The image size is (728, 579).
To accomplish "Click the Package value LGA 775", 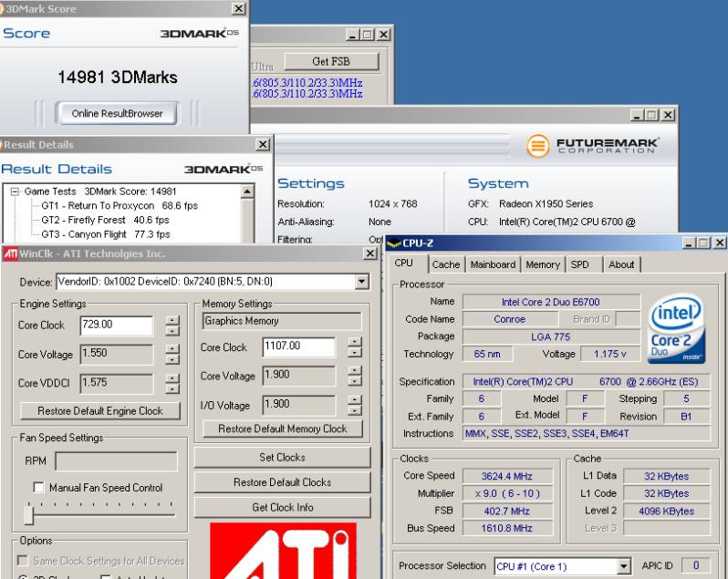I will pyautogui.click(x=551, y=336).
